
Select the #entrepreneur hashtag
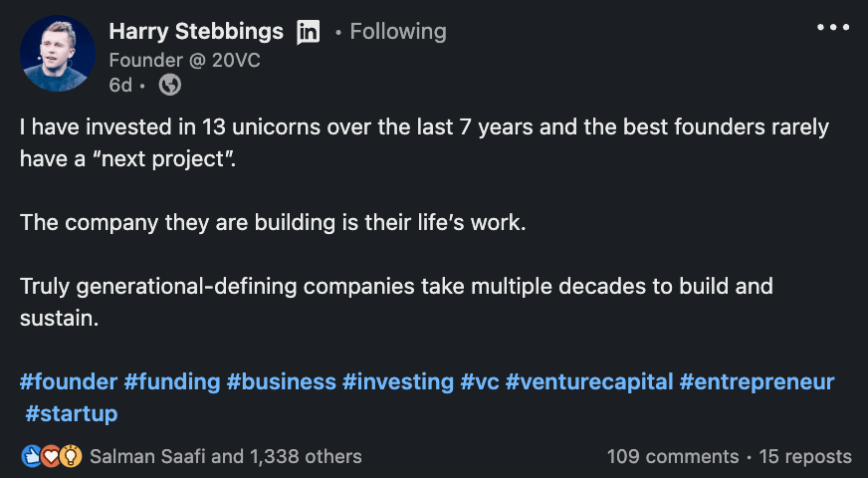tap(757, 381)
